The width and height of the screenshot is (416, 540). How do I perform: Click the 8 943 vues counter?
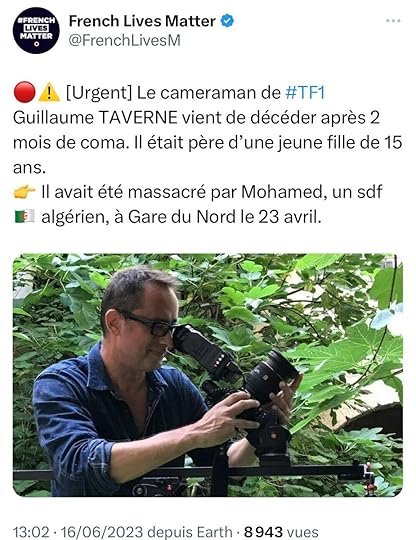point(281,532)
